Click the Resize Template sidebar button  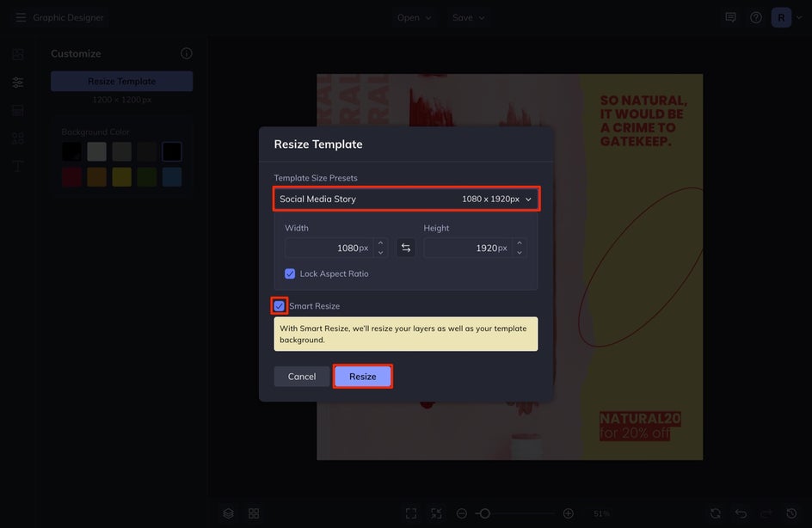click(x=121, y=82)
